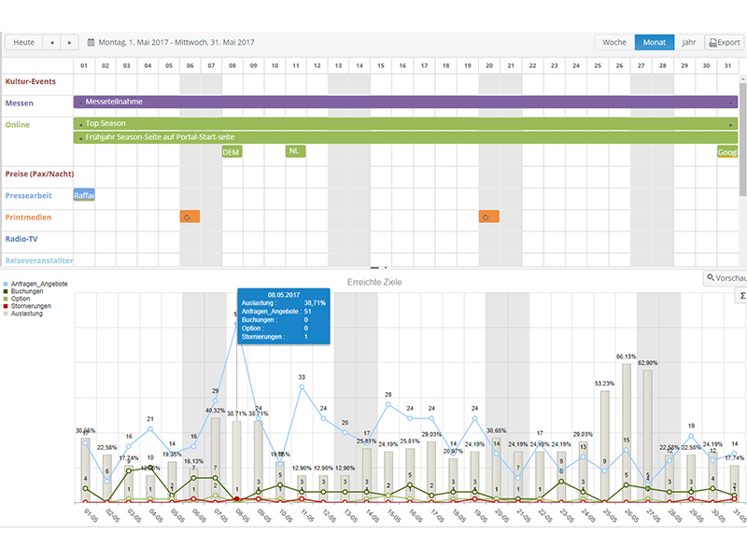Open the Vorschau magnifier button
The width and height of the screenshot is (747, 560).
(726, 278)
